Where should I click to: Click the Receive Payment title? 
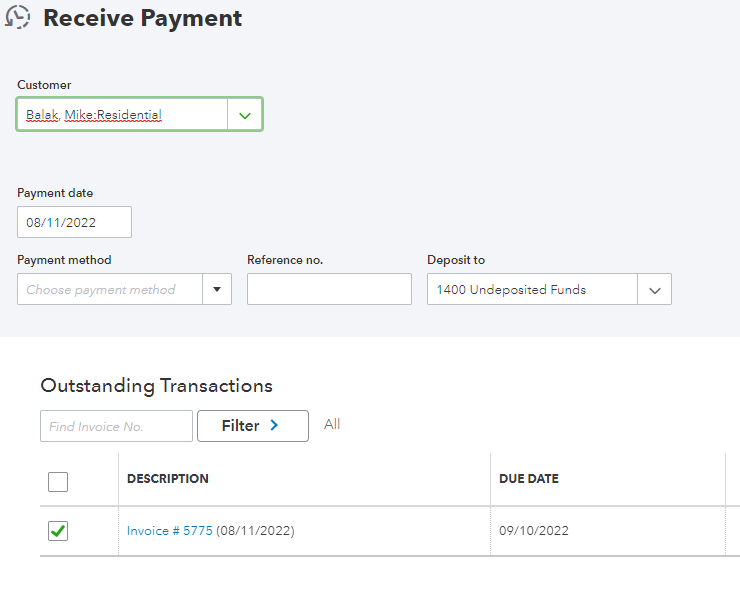[x=143, y=18]
